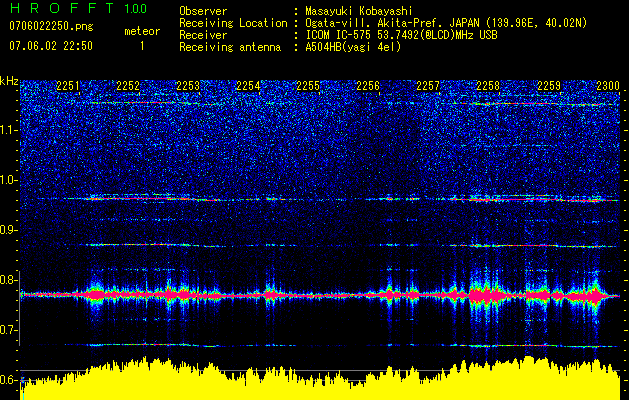
Task: Click the 2254 time marker
Action: click(x=248, y=86)
